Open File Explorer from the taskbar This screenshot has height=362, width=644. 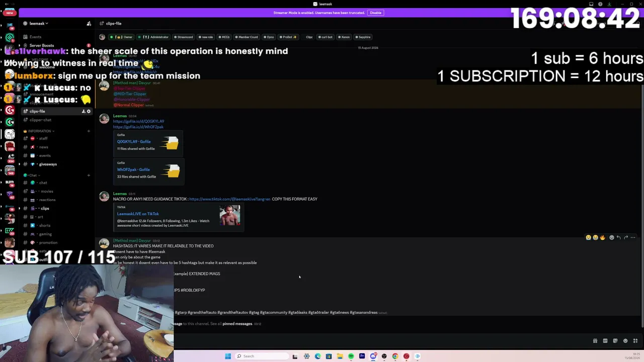point(340,356)
